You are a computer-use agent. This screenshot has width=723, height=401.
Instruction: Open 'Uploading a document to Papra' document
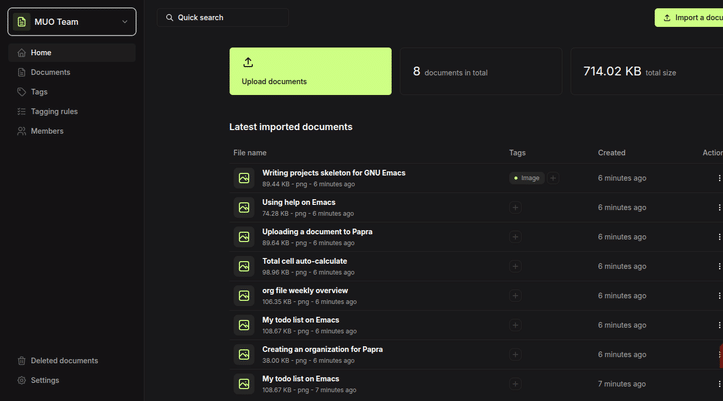point(317,232)
